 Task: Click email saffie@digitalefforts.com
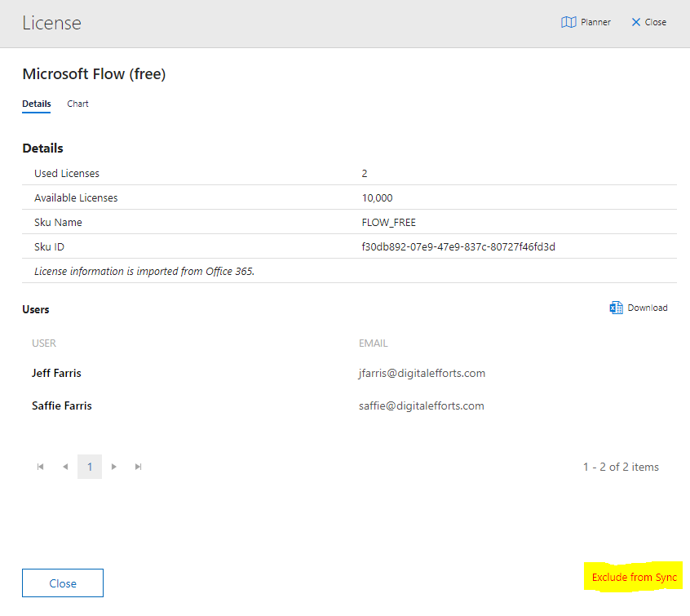coord(422,406)
